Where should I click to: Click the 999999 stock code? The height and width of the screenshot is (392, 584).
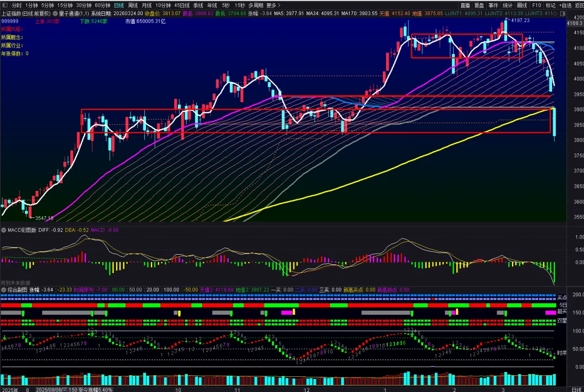point(10,21)
